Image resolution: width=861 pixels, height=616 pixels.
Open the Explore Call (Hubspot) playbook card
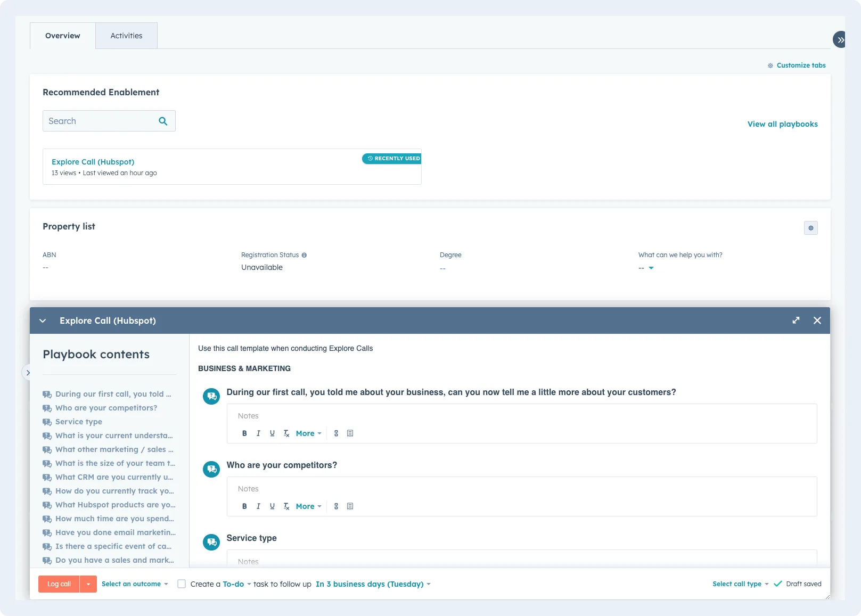pyautogui.click(x=232, y=167)
